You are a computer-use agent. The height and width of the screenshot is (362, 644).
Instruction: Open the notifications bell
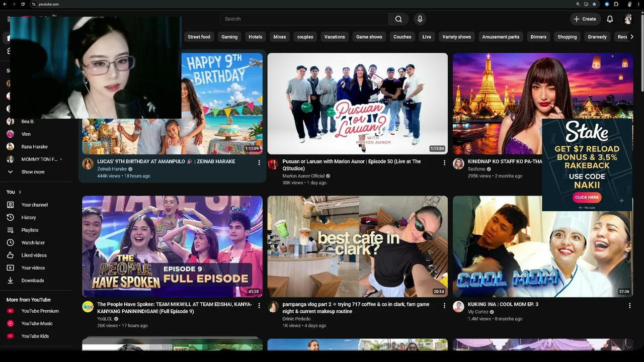pos(610,19)
